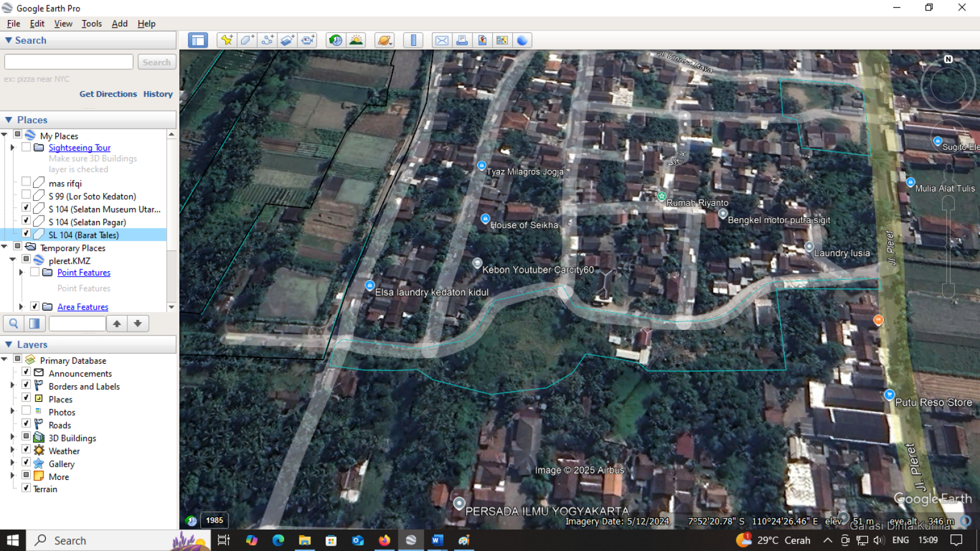This screenshot has width=980, height=551.
Task: Open the search History link
Action: (158, 94)
